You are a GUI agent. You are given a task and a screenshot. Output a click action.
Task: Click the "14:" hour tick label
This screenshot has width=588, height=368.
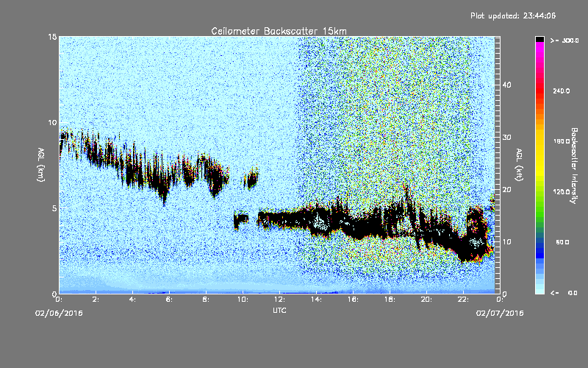(317, 300)
